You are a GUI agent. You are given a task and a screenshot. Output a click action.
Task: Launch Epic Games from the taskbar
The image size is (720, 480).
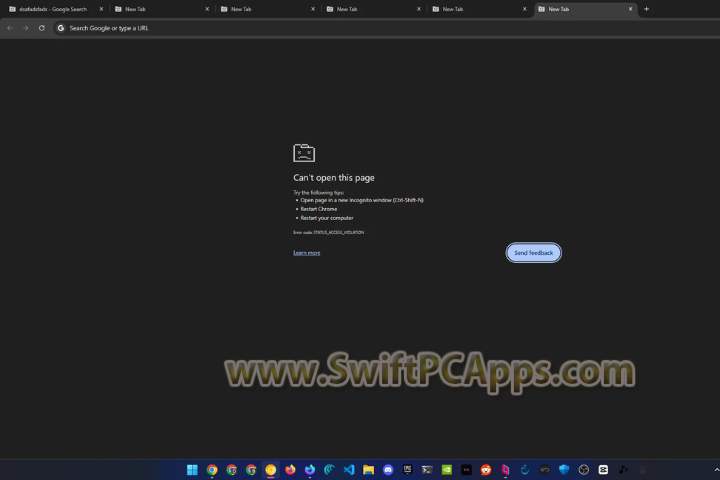[x=408, y=469]
